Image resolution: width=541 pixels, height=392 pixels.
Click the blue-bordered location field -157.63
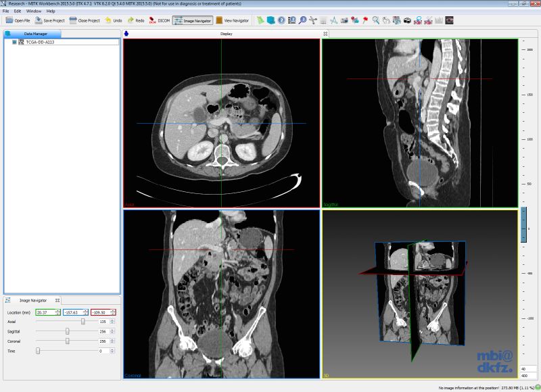[76, 312]
